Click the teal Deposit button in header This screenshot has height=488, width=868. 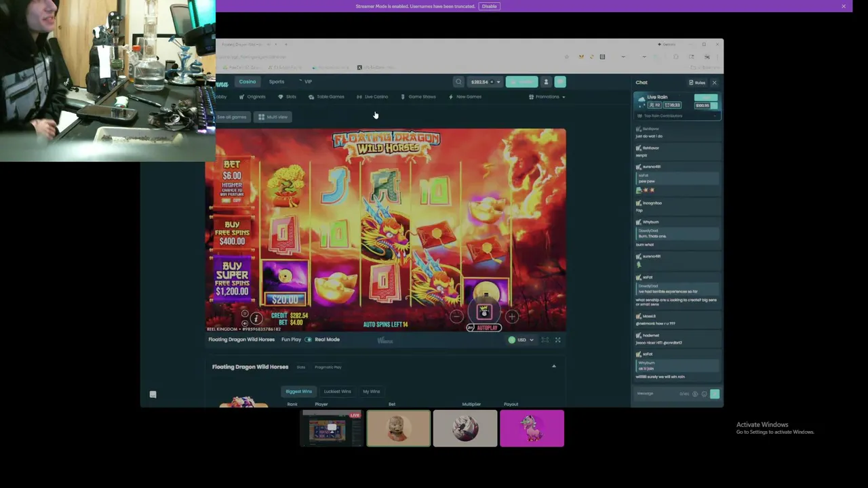(521, 82)
